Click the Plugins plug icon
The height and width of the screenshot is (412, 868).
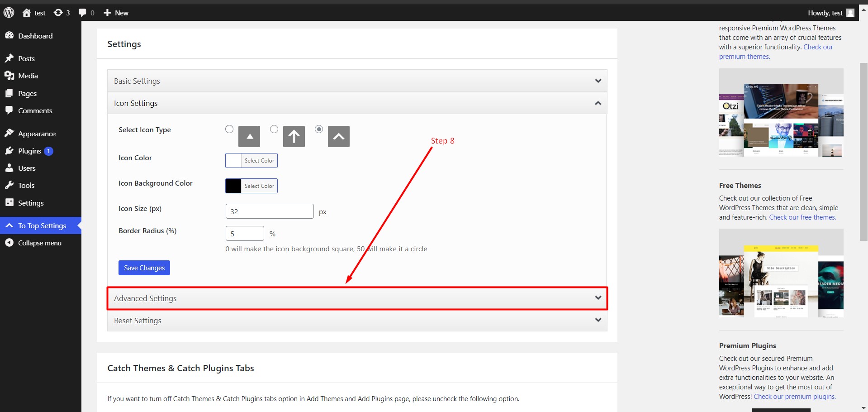tap(9, 151)
